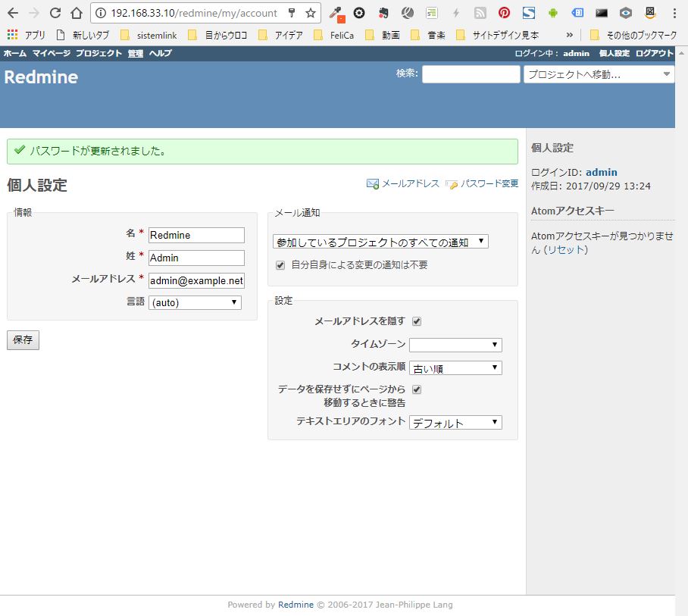Open the サイトデザイン見本 bookmark folder
Screen dimensions: 688x616
coord(498,35)
